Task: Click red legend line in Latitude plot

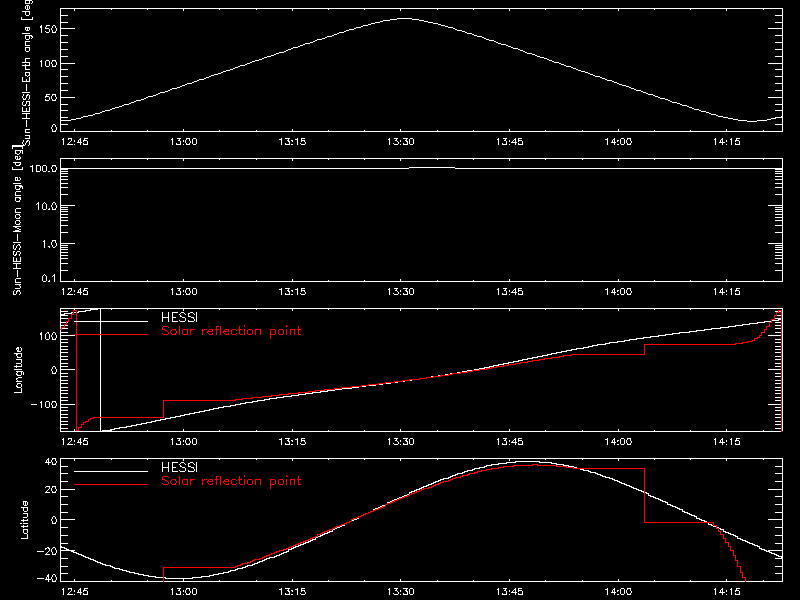Action: (x=111, y=485)
